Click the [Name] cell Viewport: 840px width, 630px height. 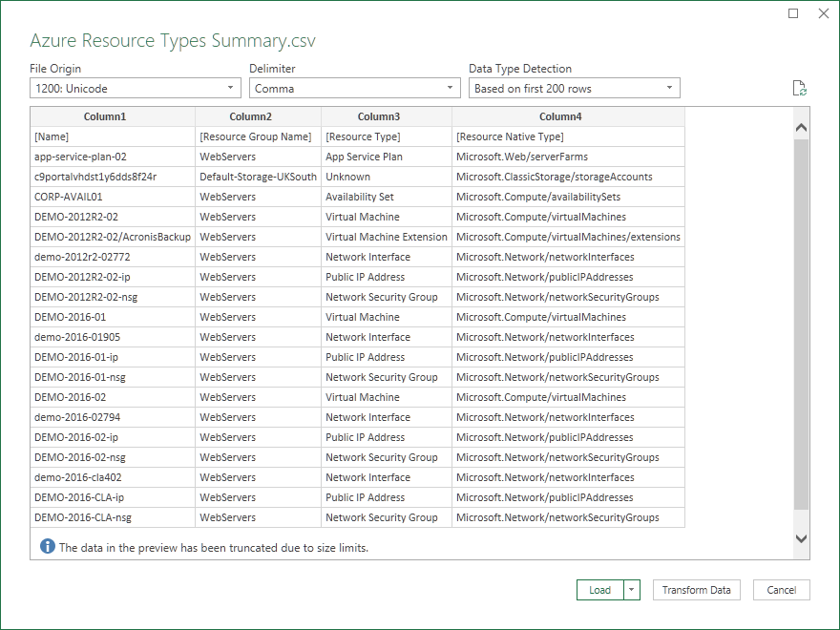click(113, 136)
